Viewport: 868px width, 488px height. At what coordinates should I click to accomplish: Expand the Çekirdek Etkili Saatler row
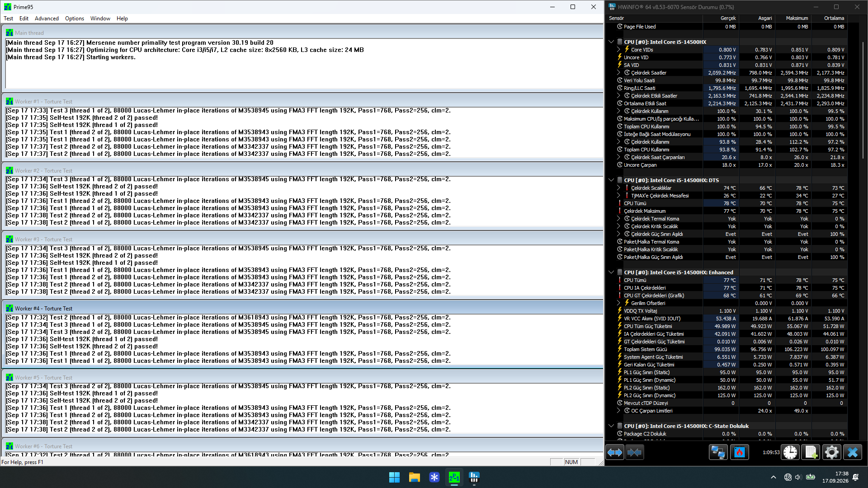pyautogui.click(x=618, y=96)
